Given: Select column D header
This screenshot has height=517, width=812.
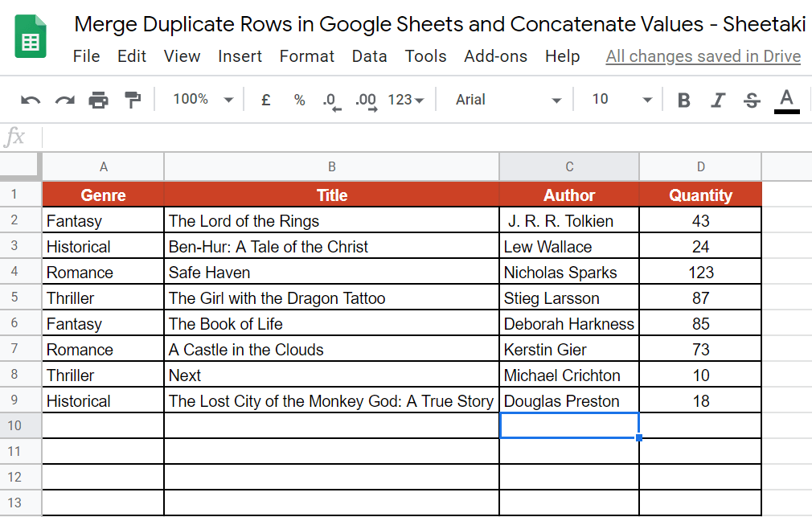Looking at the screenshot, I should coord(701,166).
